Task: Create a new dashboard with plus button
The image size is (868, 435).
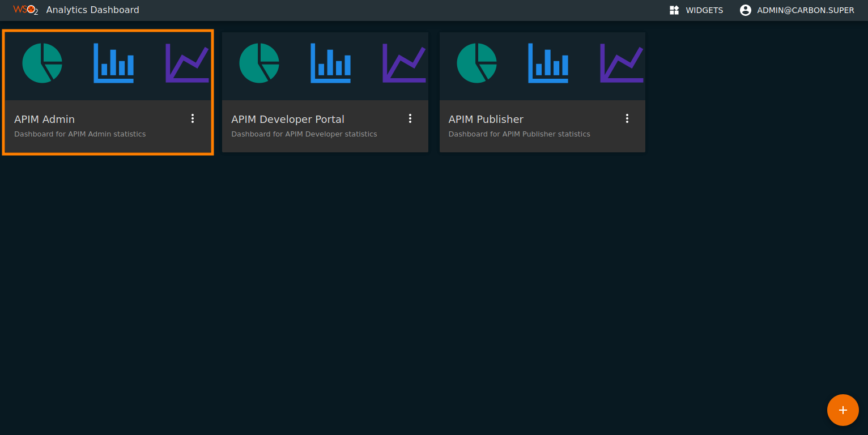Action: pyautogui.click(x=843, y=410)
